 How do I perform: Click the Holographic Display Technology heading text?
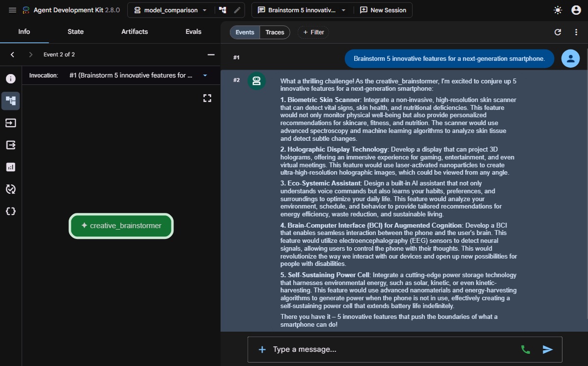point(334,150)
